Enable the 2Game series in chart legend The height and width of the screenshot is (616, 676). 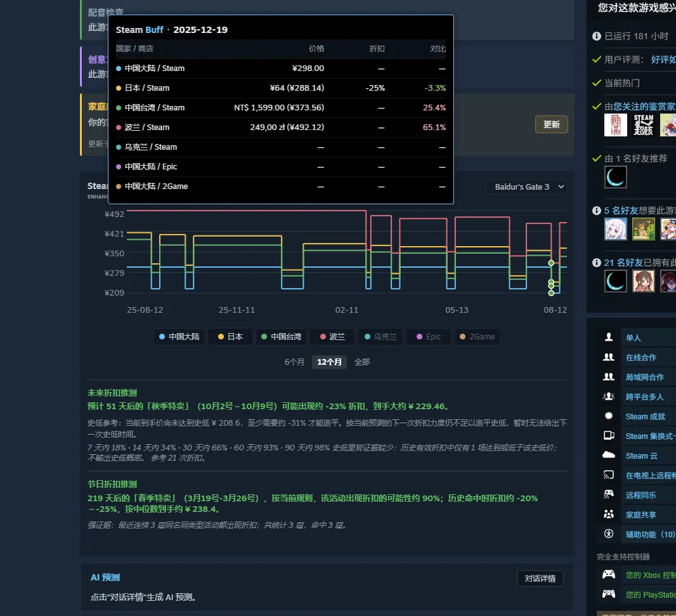[x=477, y=336]
